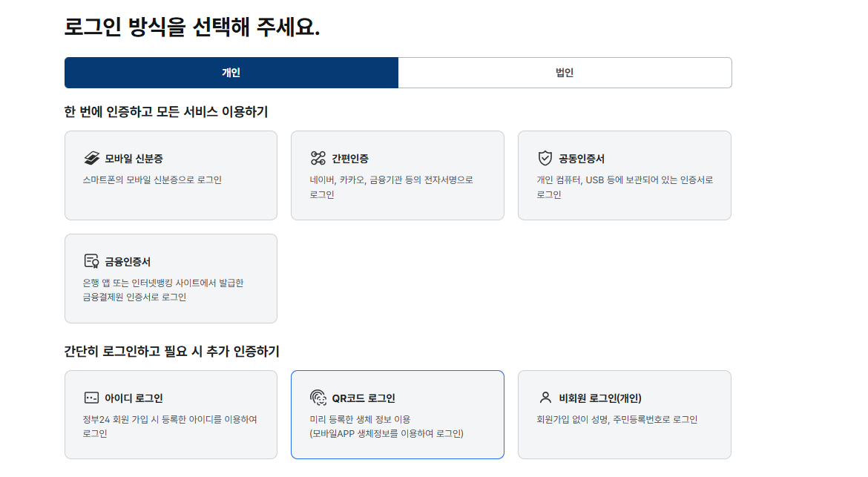The height and width of the screenshot is (477, 868).
Task: Click the 아이디 로그인 password box icon
Action: pyautogui.click(x=91, y=398)
